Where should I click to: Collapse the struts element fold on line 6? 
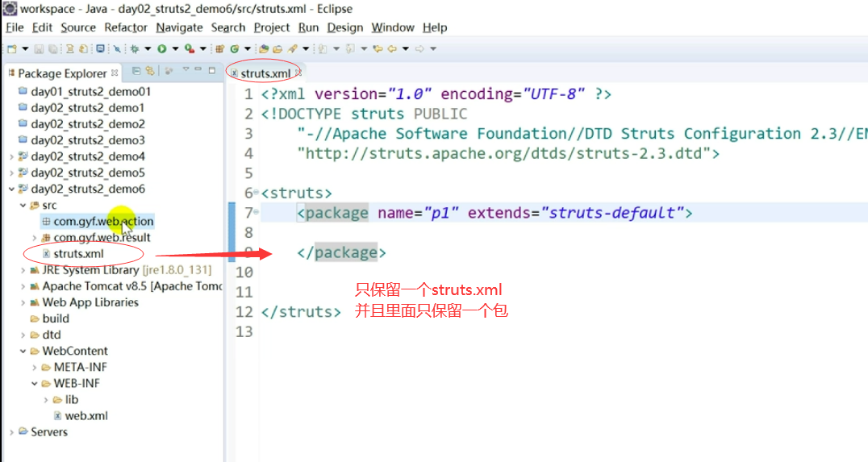click(256, 191)
